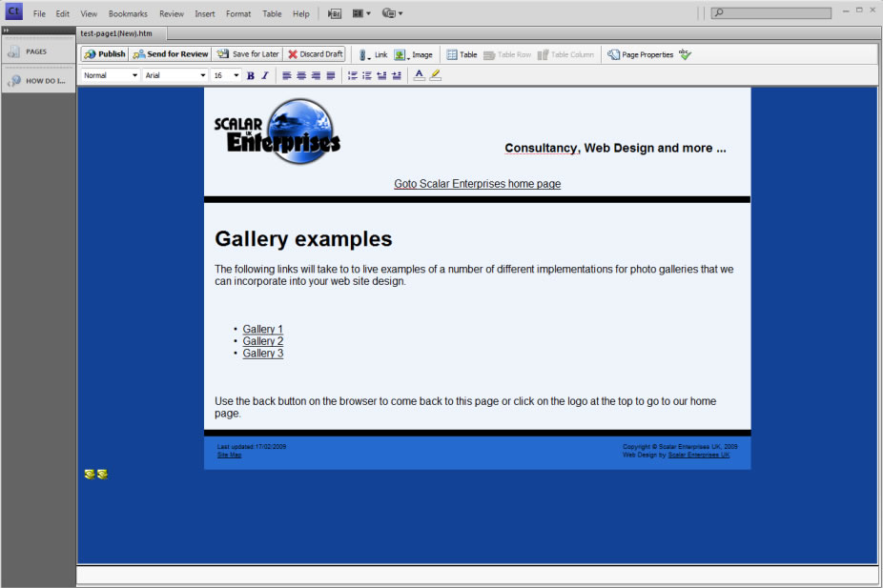The height and width of the screenshot is (588, 883).
Task: Open Page Properties dialog
Action: point(640,54)
